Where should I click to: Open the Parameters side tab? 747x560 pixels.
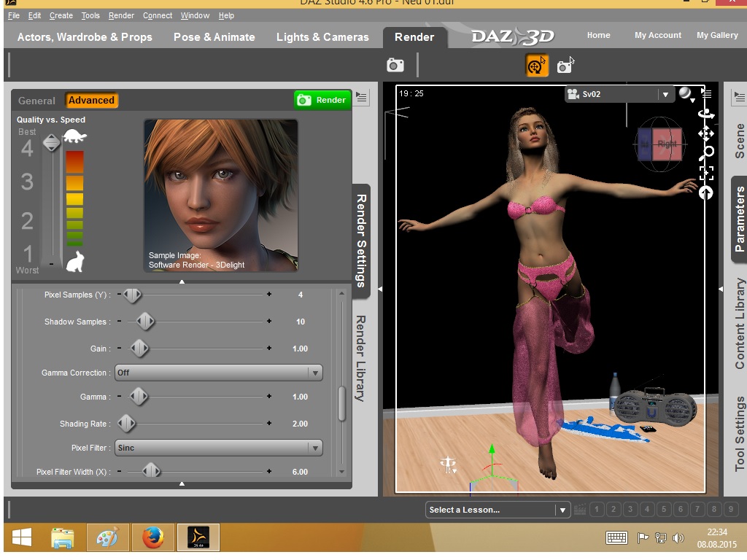pyautogui.click(x=740, y=219)
